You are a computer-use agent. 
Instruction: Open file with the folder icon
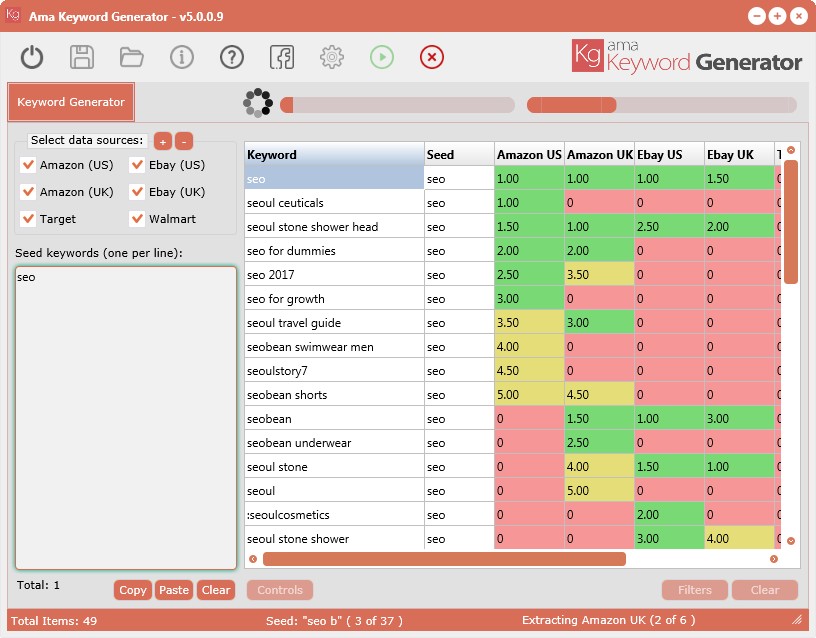tap(132, 57)
